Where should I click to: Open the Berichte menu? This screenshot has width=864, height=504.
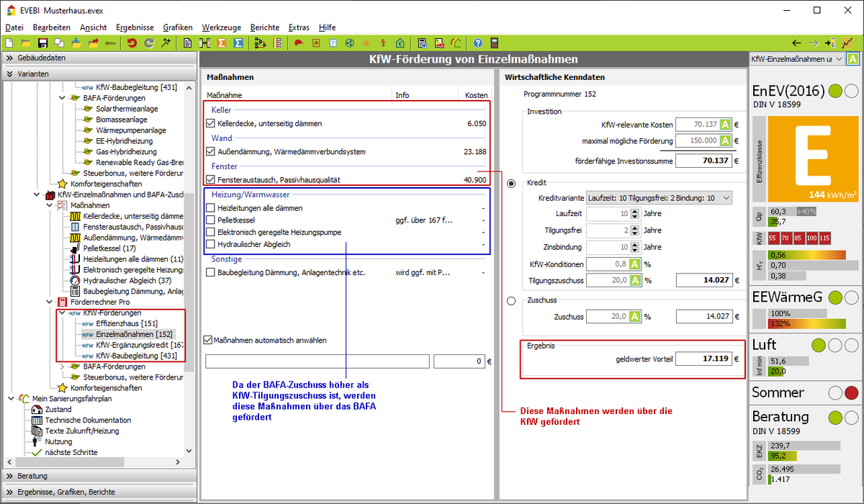pos(265,27)
